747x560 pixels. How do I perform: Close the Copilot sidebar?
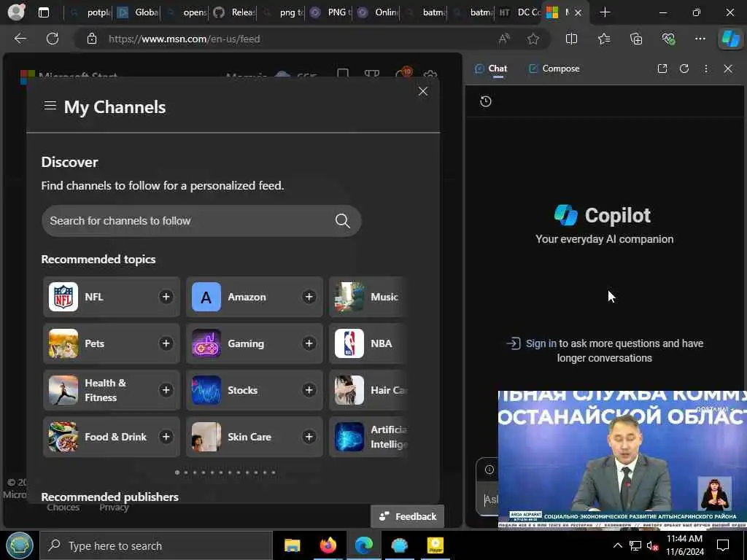coord(728,69)
